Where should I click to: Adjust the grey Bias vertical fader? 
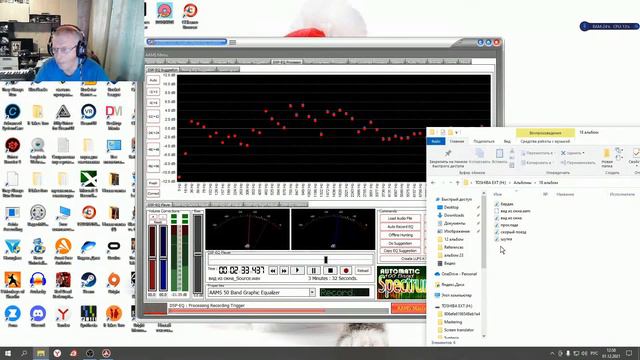pyautogui.click(x=198, y=253)
